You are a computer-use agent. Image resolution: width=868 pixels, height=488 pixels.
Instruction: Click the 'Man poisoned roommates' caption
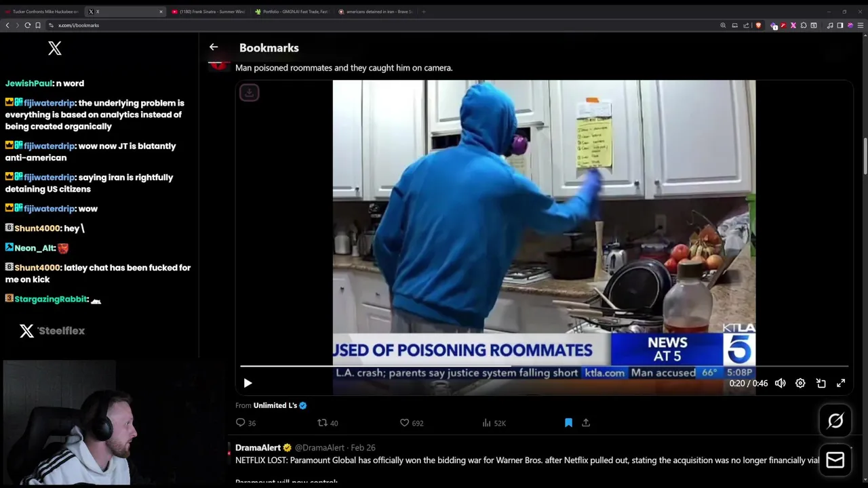tap(344, 68)
